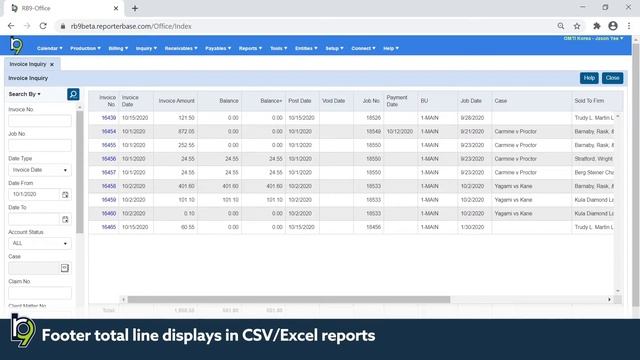640x360 pixels.
Task: Open the Production menu
Action: tap(85, 48)
